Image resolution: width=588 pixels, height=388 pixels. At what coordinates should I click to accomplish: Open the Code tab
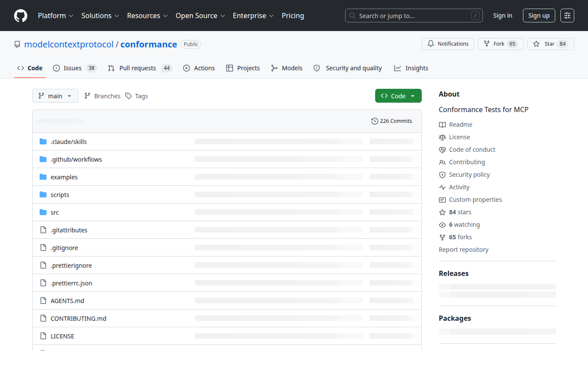30,68
